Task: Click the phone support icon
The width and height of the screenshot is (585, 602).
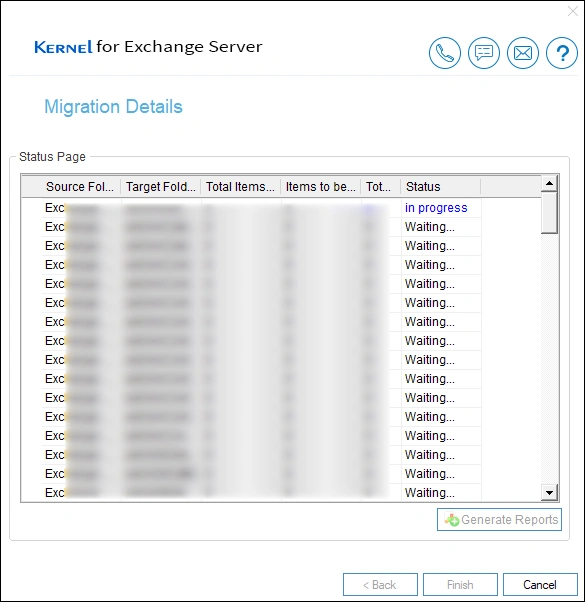Action: (445, 53)
